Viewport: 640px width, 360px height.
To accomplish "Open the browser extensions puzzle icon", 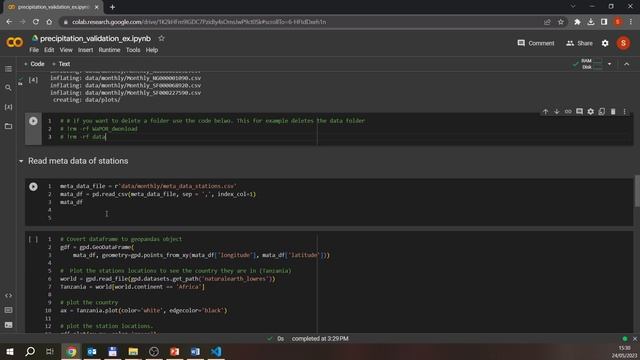I will (x=577, y=22).
